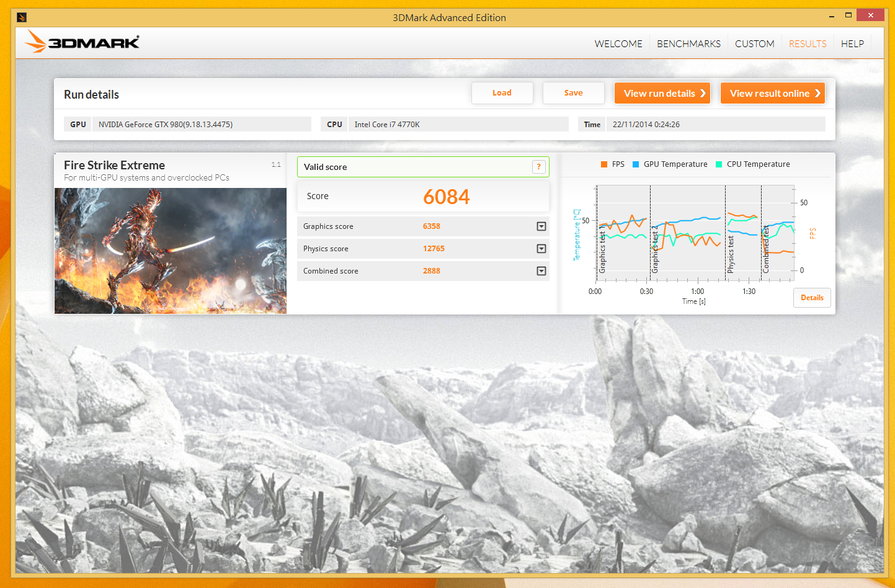Screen dimensions: 895x588
Task: Expand the Physics score details
Action: (541, 249)
